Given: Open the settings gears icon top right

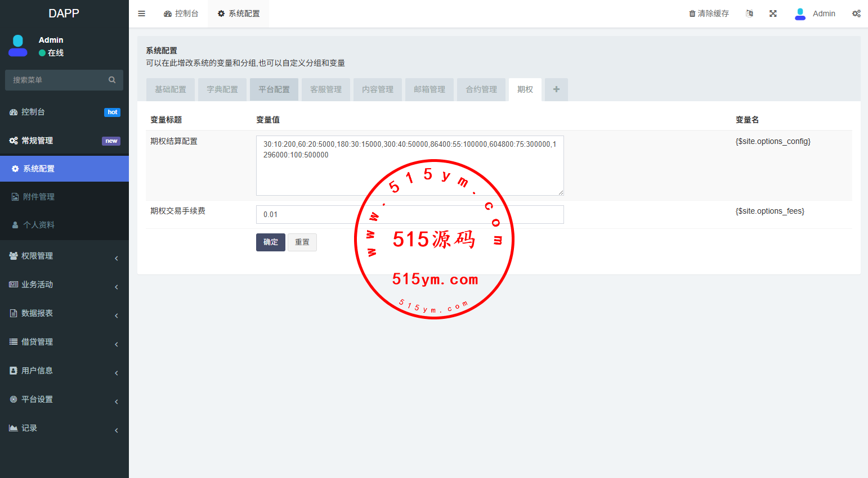Looking at the screenshot, I should [856, 13].
